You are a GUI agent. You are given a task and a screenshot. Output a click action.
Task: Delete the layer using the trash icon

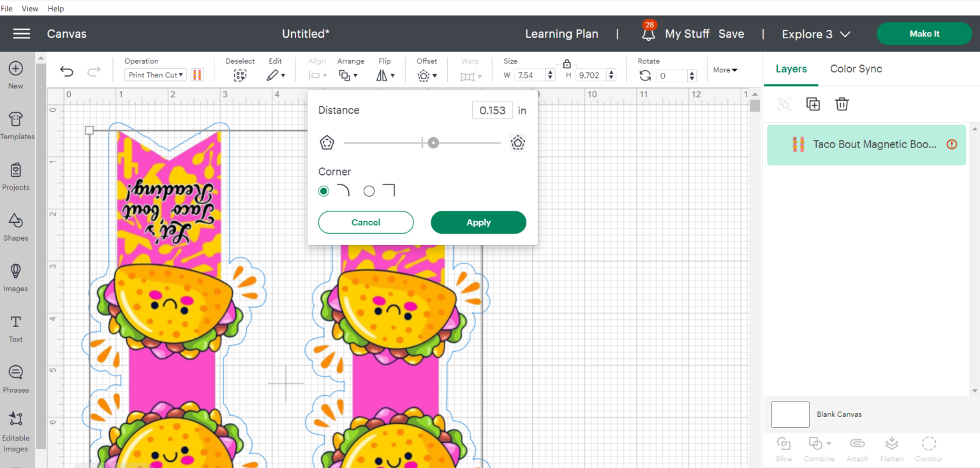coord(842,103)
